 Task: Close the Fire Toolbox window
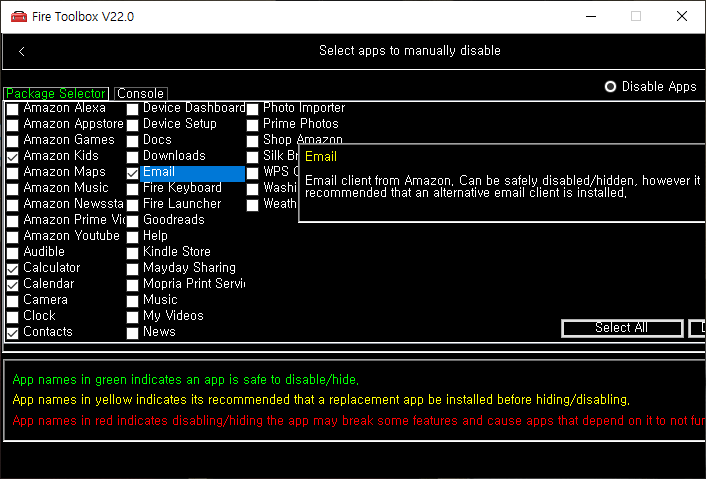coord(682,17)
